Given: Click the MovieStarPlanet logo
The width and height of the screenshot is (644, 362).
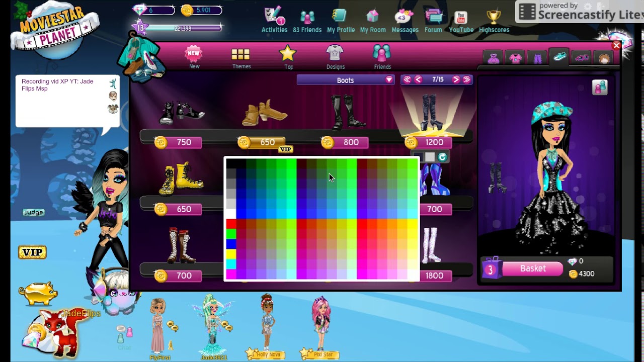Looking at the screenshot, I should coord(54,30).
